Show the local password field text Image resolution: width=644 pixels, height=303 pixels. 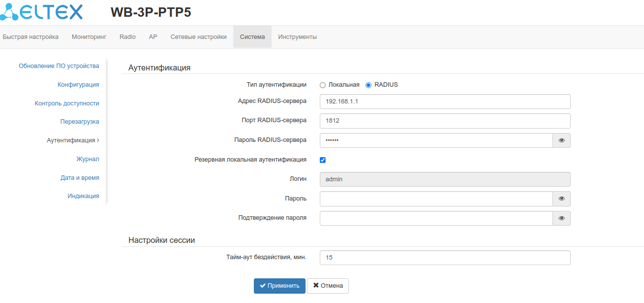561,199
